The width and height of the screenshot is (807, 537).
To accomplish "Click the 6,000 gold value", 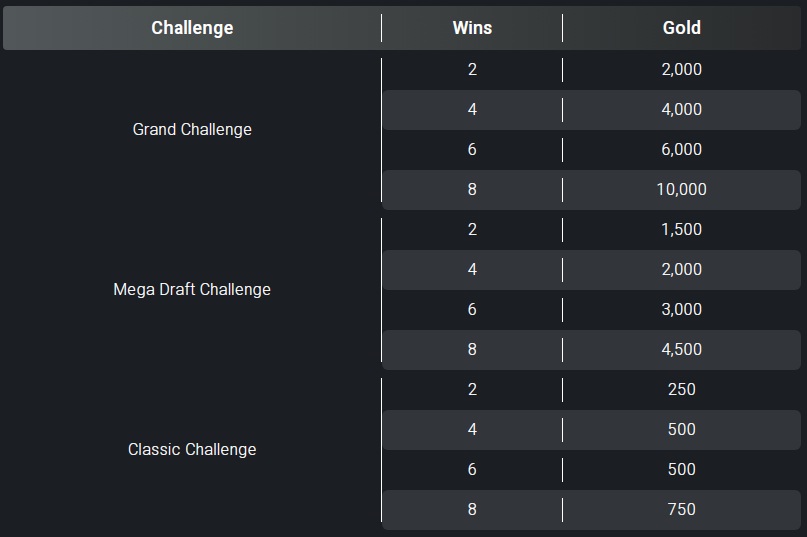I will coord(681,149).
